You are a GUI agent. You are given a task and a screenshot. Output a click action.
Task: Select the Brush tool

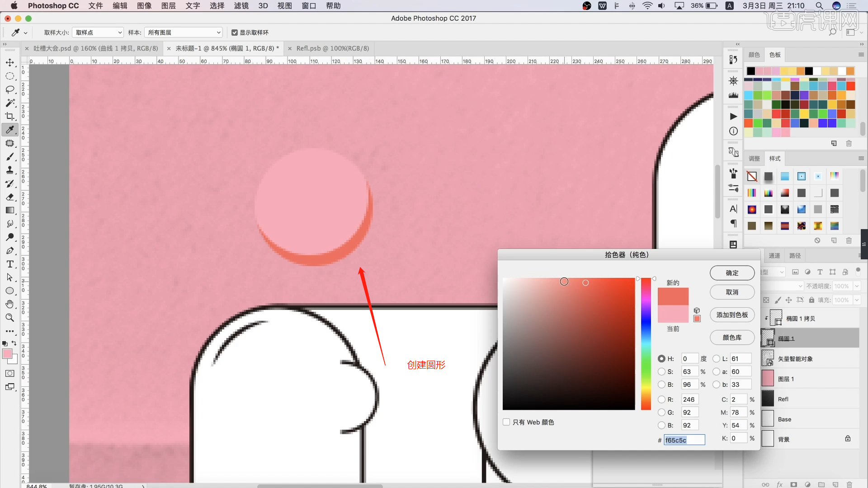pos(10,157)
